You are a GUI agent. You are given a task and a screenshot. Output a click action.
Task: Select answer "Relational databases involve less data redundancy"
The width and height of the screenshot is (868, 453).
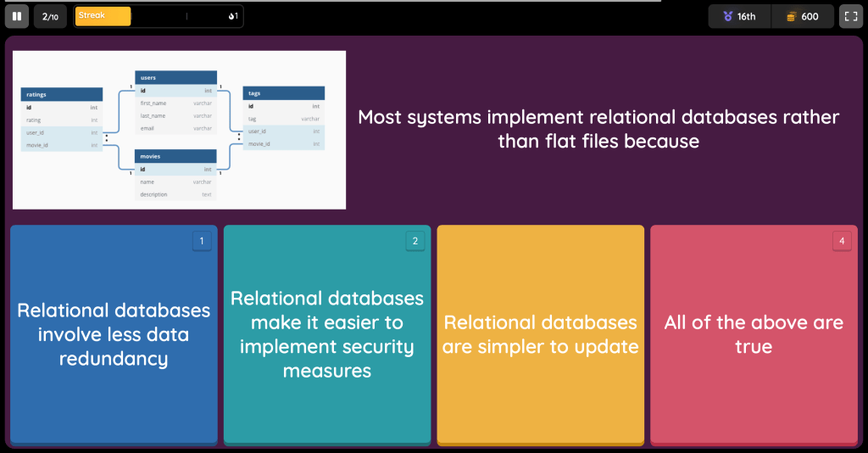click(x=114, y=334)
